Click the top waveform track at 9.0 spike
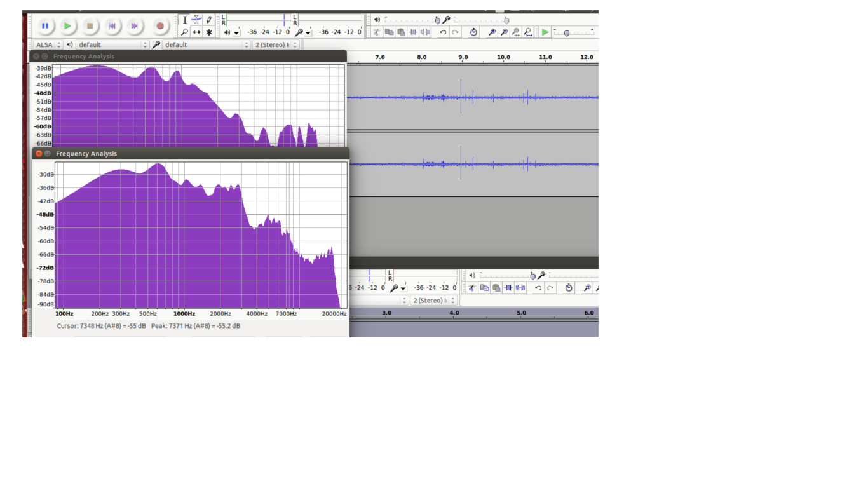 [x=461, y=97]
